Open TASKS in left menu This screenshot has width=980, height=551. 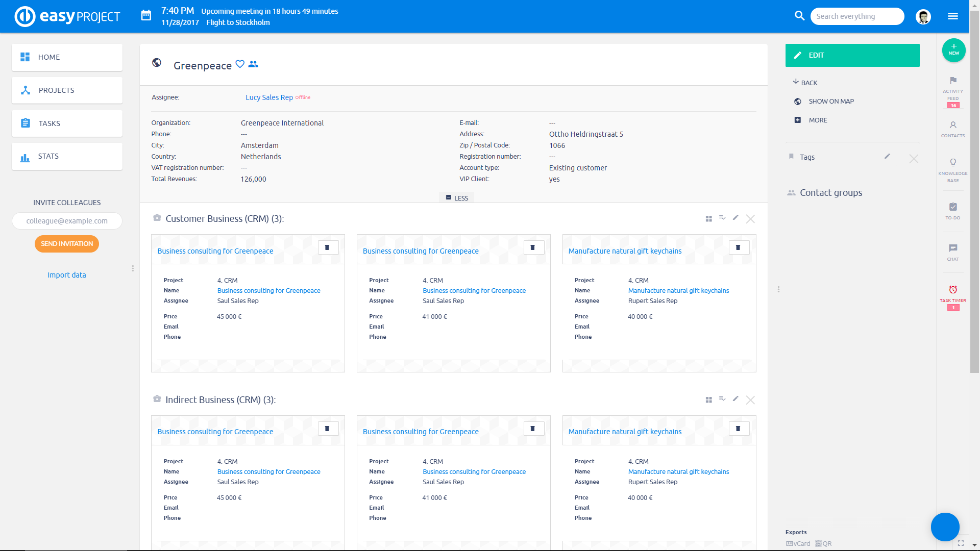pyautogui.click(x=67, y=123)
